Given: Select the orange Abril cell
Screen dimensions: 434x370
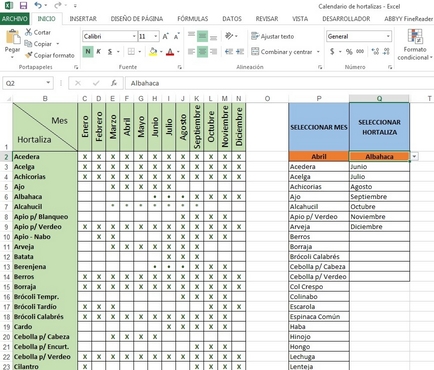Looking at the screenshot, I should pos(319,157).
